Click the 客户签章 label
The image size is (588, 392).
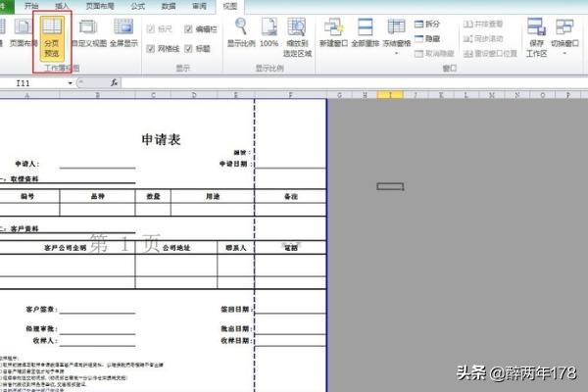(41, 309)
